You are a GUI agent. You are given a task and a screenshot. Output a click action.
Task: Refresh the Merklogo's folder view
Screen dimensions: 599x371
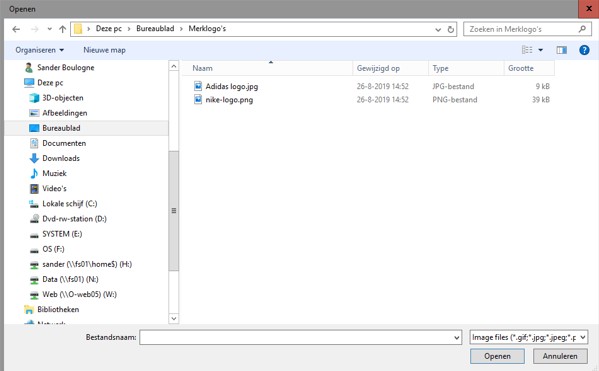pos(451,29)
